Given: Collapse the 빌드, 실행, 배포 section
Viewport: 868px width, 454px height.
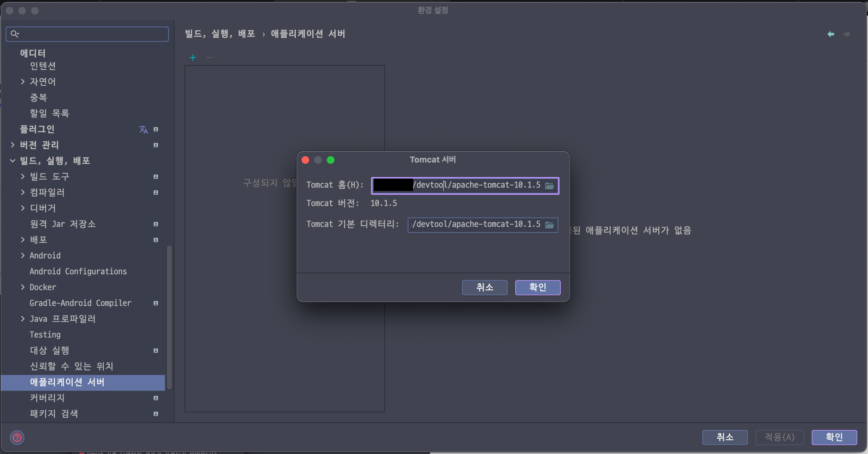Looking at the screenshot, I should click(x=12, y=161).
